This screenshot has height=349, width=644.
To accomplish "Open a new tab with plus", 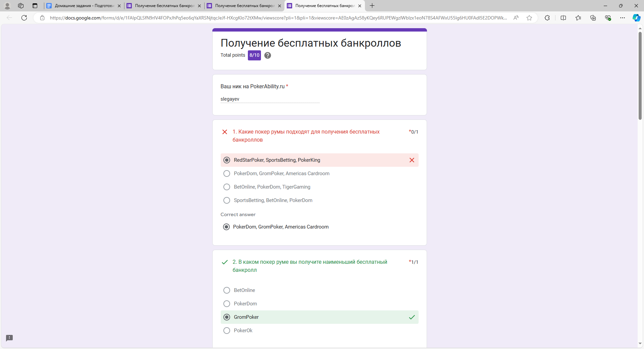I will point(372,6).
